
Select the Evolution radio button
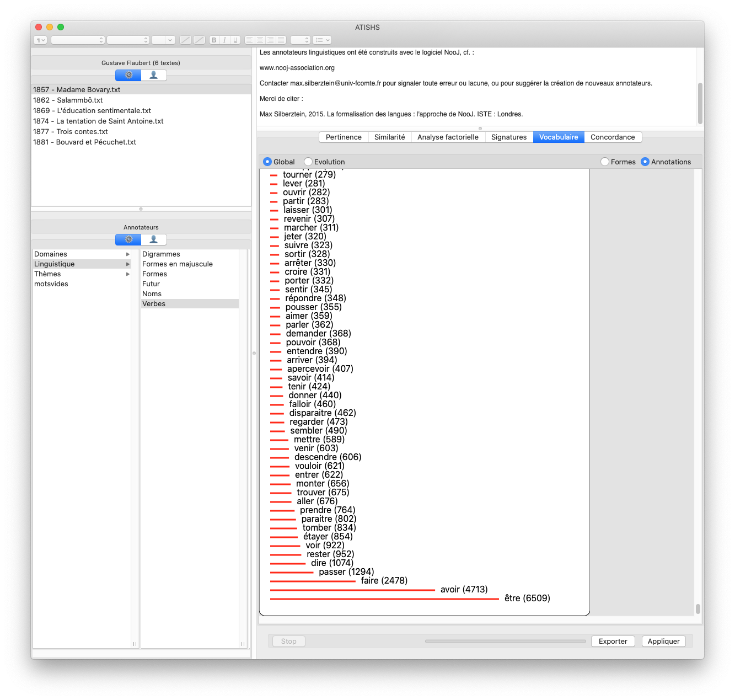click(x=308, y=162)
